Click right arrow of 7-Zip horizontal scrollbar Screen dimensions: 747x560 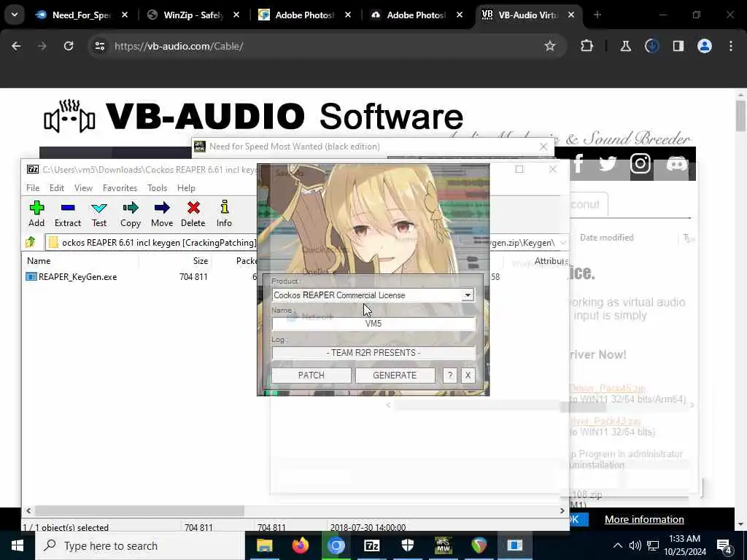click(562, 510)
